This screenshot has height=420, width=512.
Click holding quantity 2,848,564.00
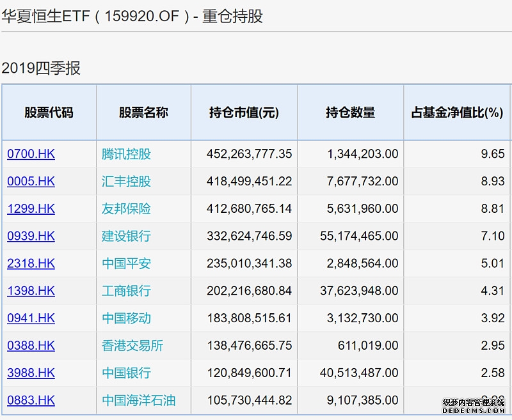362,263
